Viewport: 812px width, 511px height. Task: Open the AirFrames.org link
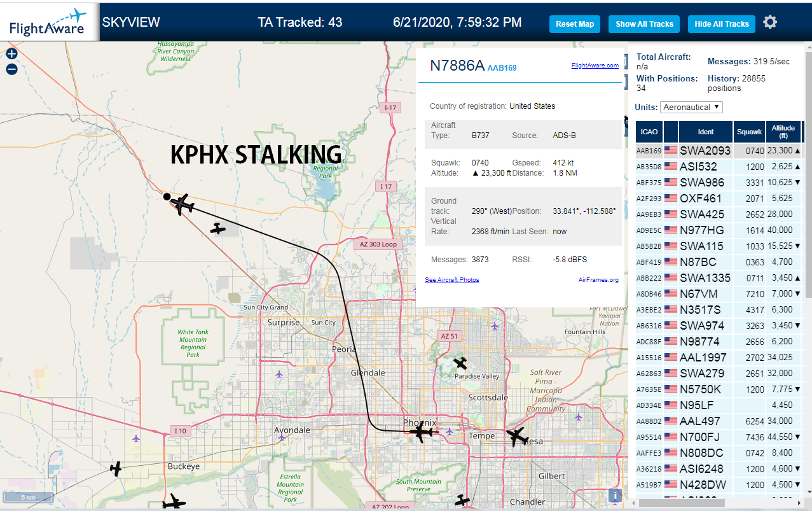(x=598, y=280)
